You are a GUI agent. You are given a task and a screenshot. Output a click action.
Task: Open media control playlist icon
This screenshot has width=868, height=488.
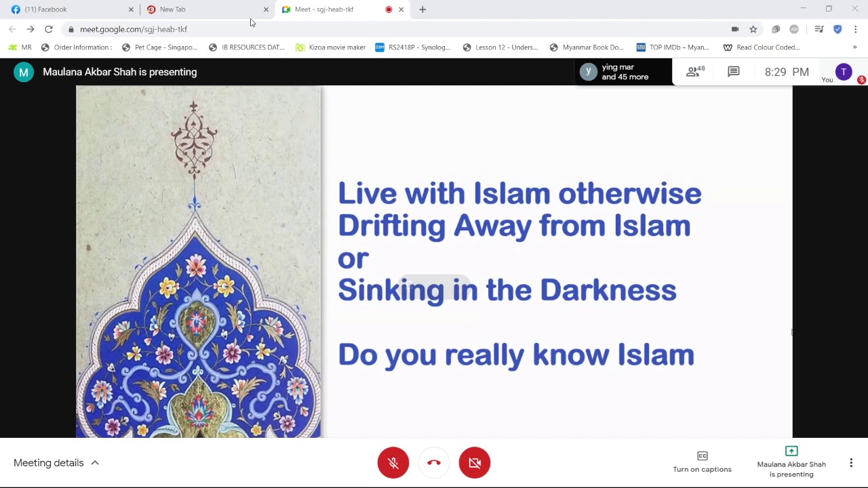[x=819, y=29]
